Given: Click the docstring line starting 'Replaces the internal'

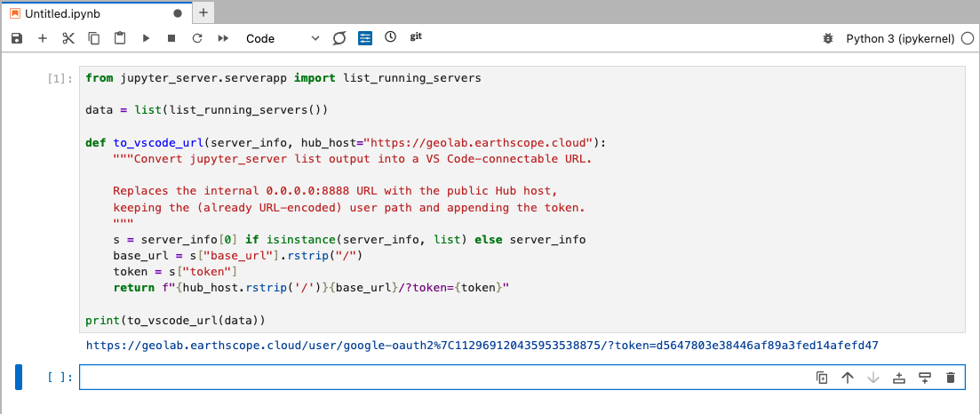Looking at the screenshot, I should (x=335, y=191).
